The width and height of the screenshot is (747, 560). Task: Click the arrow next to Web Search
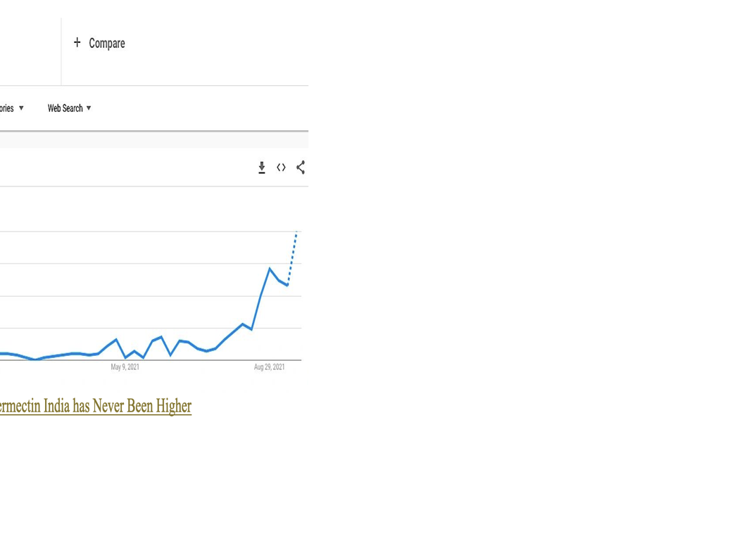(89, 108)
